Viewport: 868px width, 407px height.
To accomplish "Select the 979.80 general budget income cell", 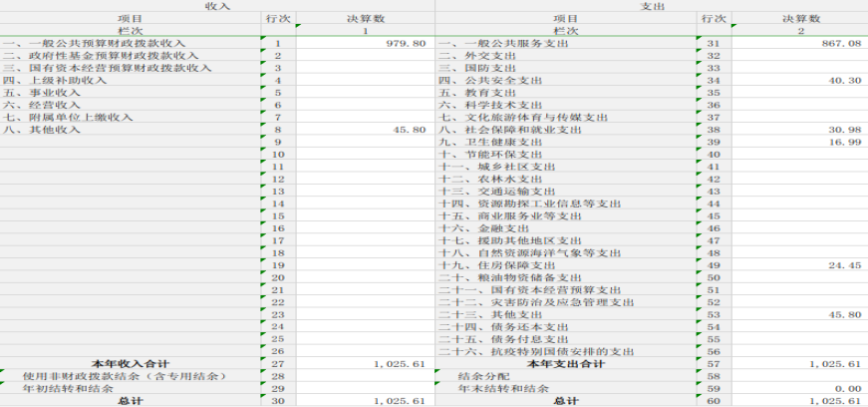I will [x=366, y=43].
